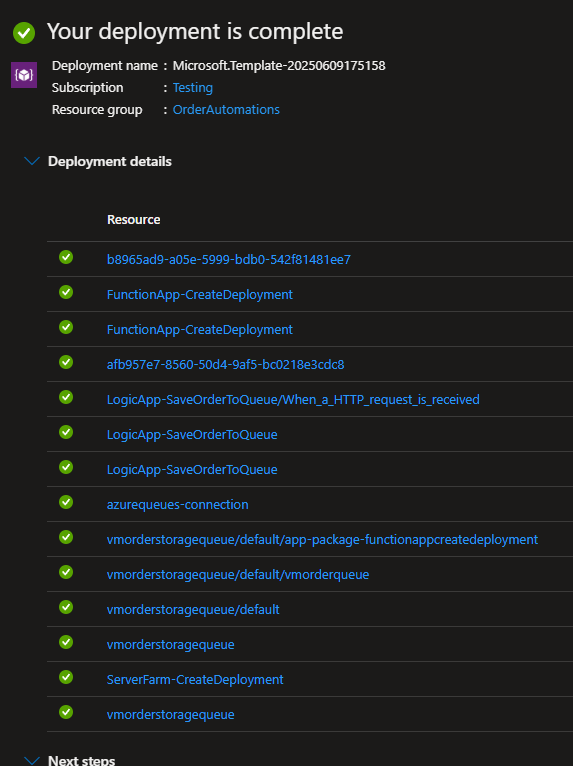This screenshot has height=766, width=573.
Task: Click the Deployment name label
Action: 105,65
